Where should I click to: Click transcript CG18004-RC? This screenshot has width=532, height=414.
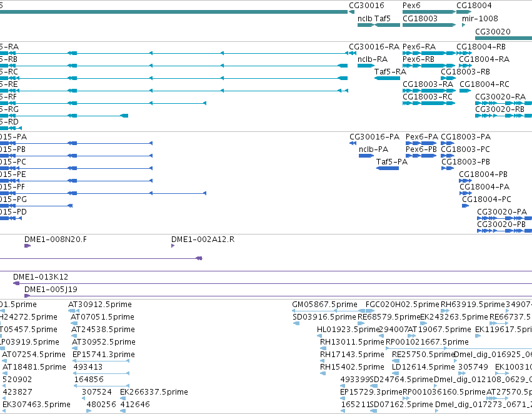(x=484, y=84)
